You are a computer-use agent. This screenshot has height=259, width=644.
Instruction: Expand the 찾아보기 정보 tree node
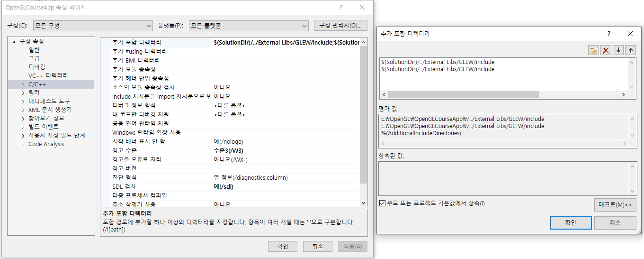coord(23,119)
